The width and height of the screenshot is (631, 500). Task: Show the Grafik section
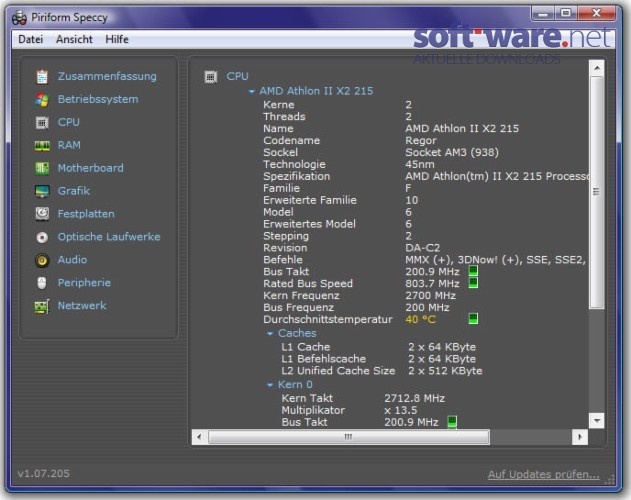74,191
